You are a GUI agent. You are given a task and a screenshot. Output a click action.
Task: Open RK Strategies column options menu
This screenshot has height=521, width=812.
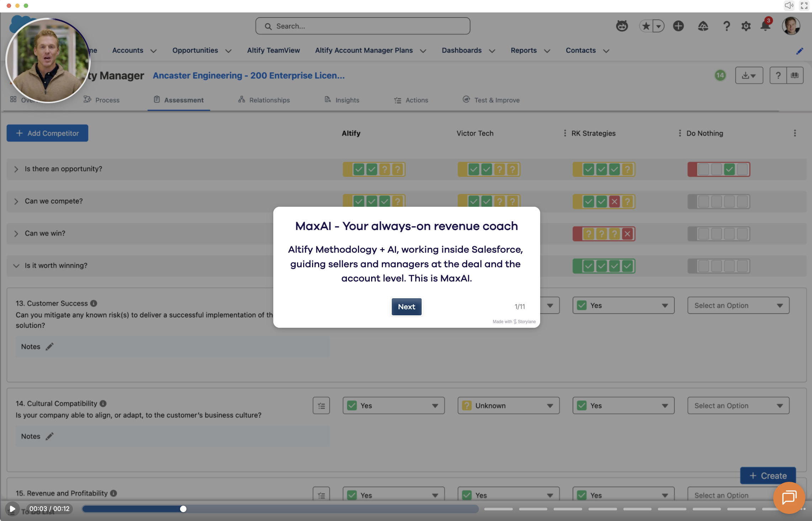click(565, 133)
